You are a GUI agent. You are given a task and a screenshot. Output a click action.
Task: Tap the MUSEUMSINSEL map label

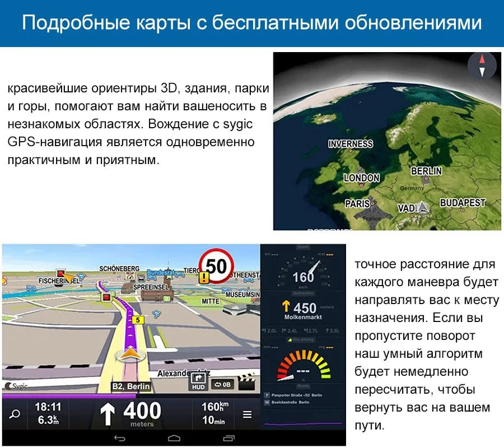[242, 295]
